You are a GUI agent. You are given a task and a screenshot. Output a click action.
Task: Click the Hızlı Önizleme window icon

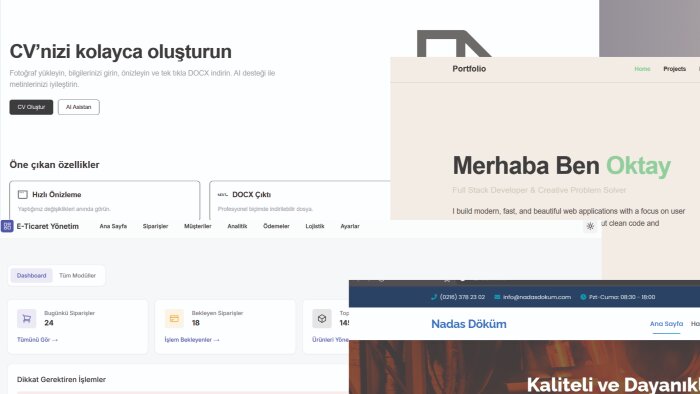tap(23, 195)
